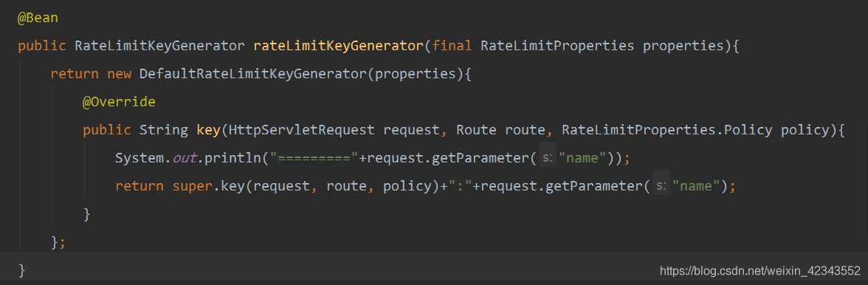Image resolution: width=868 pixels, height=285 pixels.
Task: Click the @Override annotation
Action: tap(119, 103)
